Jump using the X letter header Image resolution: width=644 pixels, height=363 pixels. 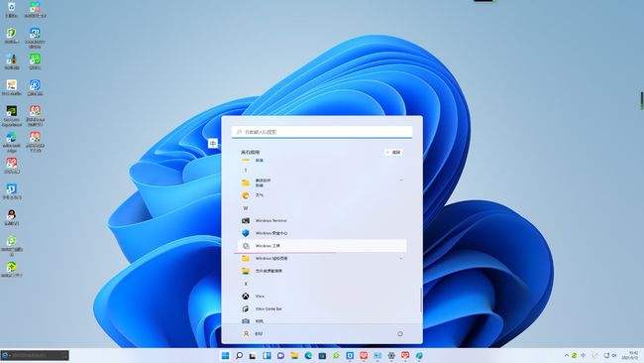pos(246,284)
